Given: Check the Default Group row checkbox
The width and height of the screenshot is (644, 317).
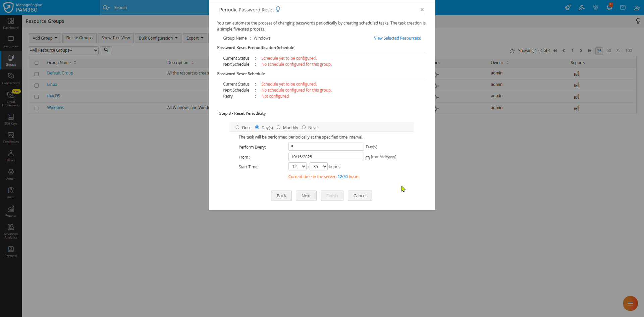Looking at the screenshot, I should click(37, 74).
